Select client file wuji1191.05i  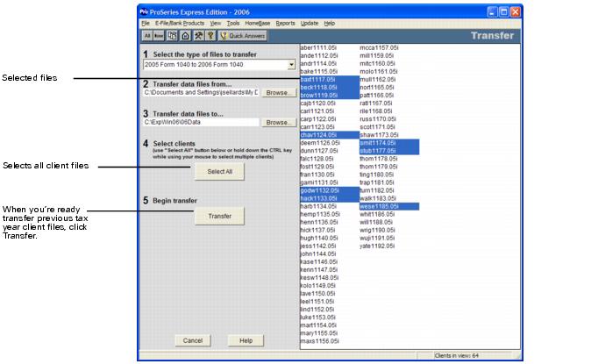tap(377, 238)
